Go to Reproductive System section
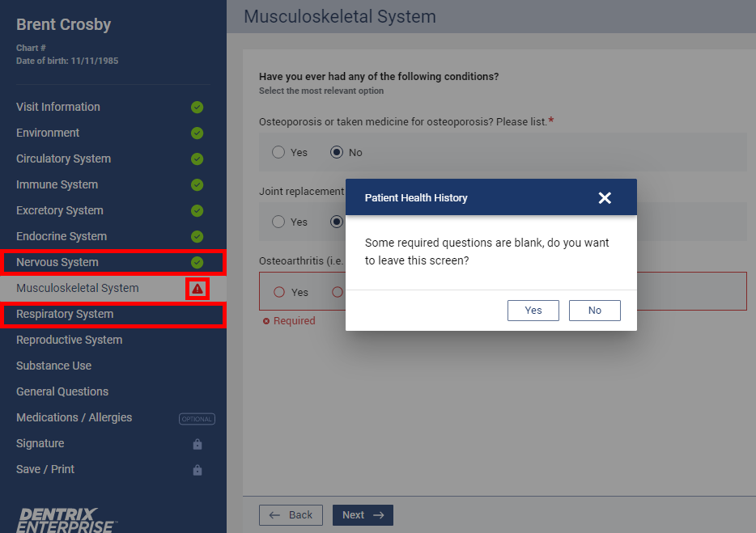Image resolution: width=756 pixels, height=533 pixels. point(70,341)
